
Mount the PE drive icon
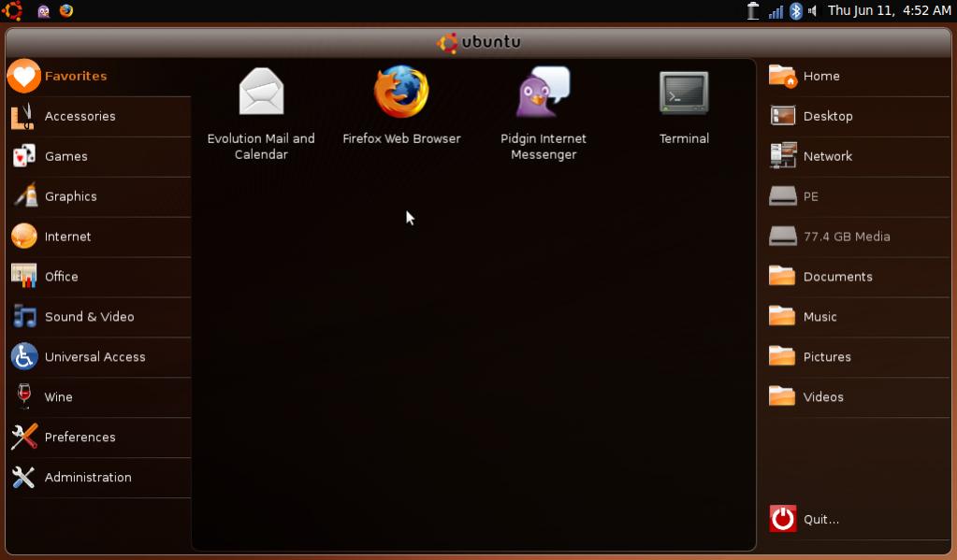pos(782,195)
